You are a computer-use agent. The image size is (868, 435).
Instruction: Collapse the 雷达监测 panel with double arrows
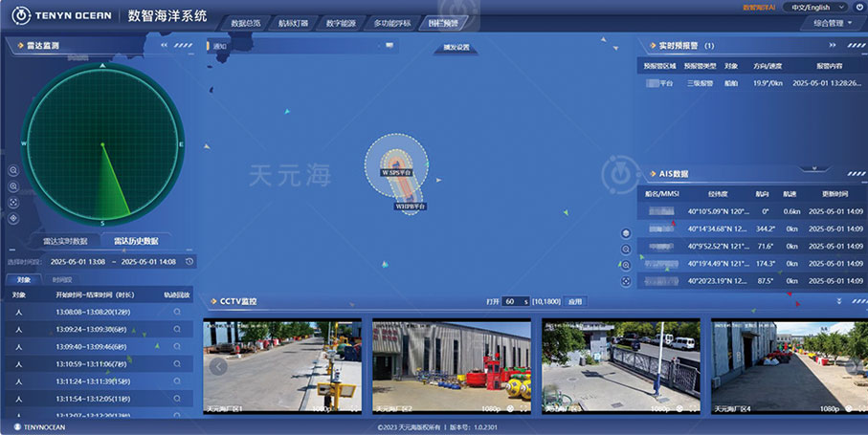pyautogui.click(x=164, y=45)
